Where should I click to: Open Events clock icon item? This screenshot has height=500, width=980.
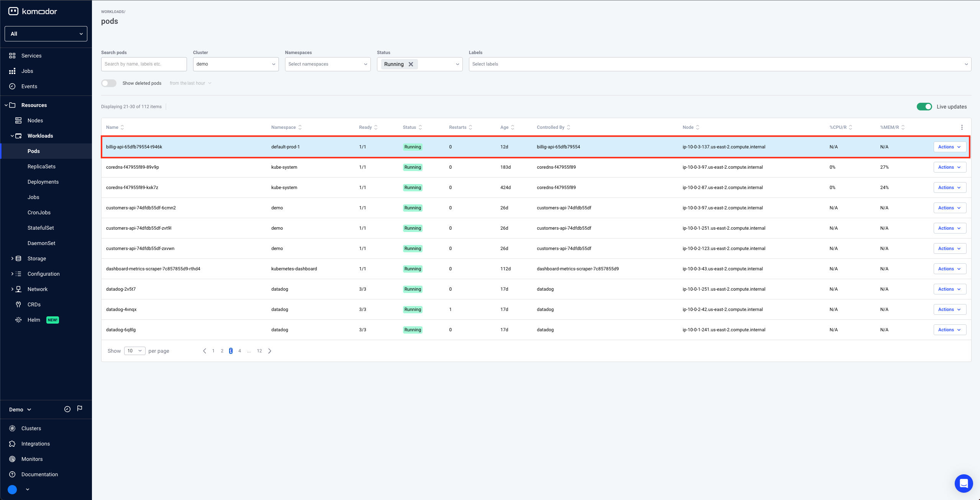(12, 86)
